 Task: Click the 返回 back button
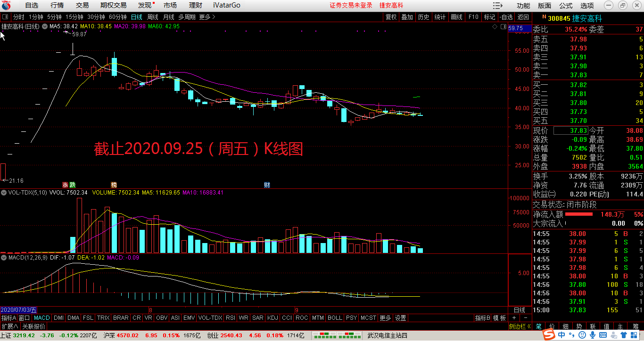523,17
